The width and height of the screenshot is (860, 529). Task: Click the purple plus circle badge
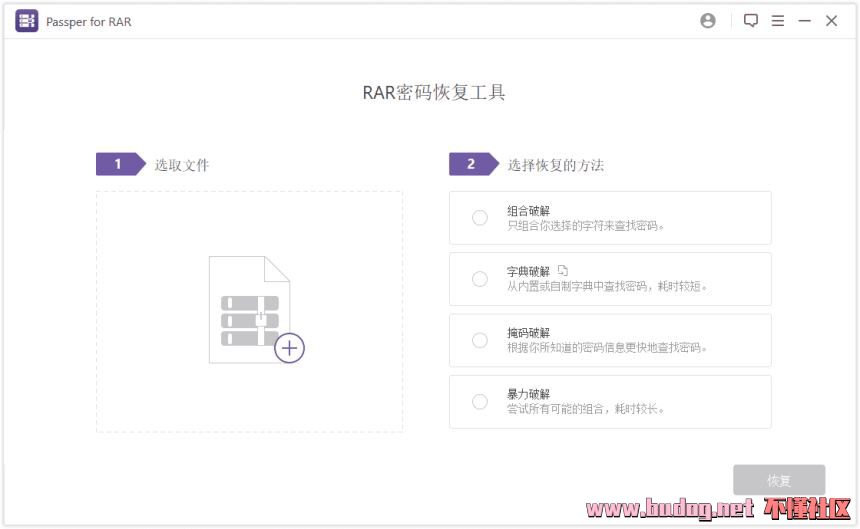[x=290, y=348]
